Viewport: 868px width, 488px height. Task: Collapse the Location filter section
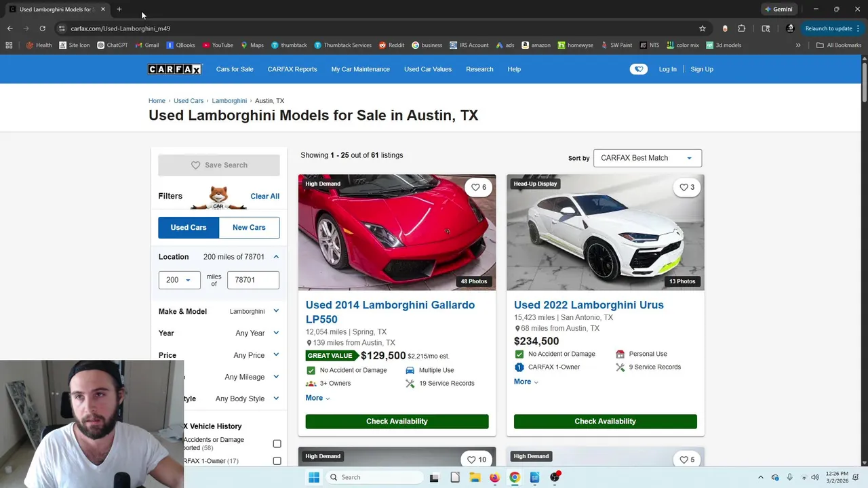(276, 257)
